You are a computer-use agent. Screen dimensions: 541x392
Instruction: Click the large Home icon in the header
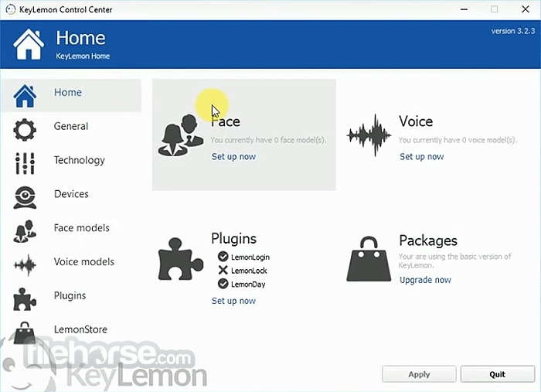[x=29, y=44]
